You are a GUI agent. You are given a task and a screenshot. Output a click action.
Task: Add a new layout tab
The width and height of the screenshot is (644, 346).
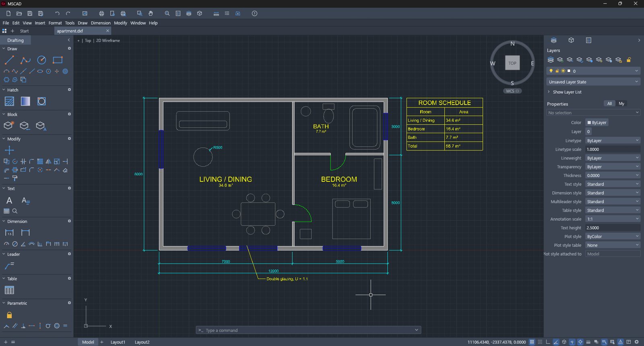click(102, 342)
